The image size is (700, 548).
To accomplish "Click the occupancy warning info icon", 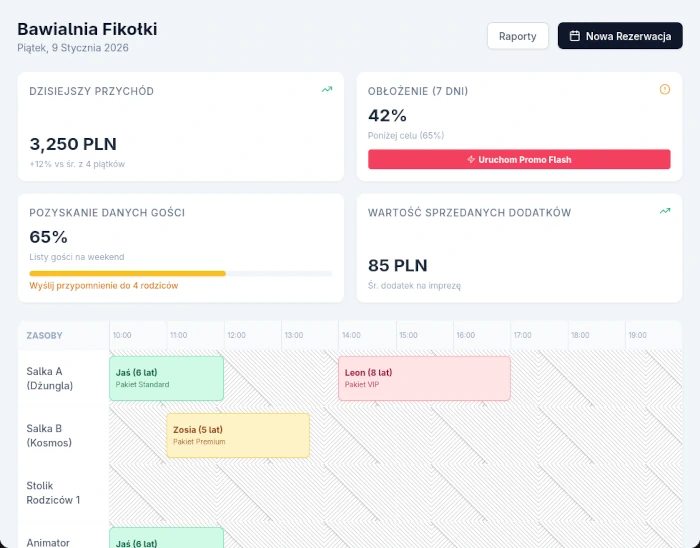I will tap(665, 90).
